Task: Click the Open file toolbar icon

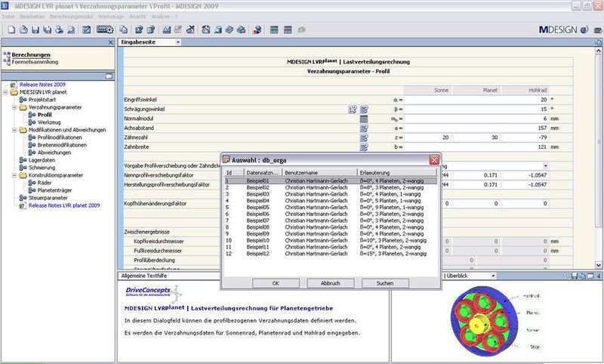Action: pos(23,29)
